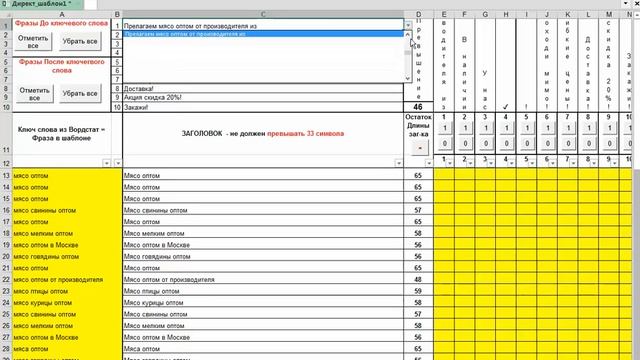The width and height of the screenshot is (640, 360).
Task: Open the filter arrow in column C row 12
Action: [x=398, y=163]
